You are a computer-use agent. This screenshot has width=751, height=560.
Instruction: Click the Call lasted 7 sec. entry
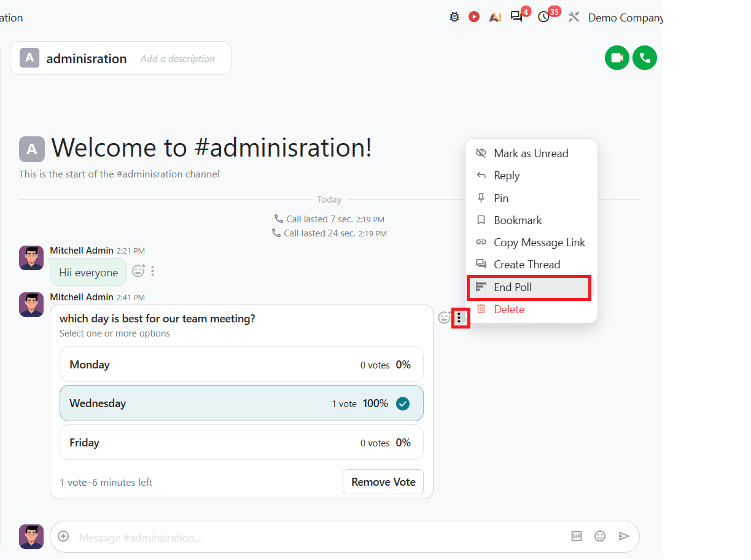point(329,219)
